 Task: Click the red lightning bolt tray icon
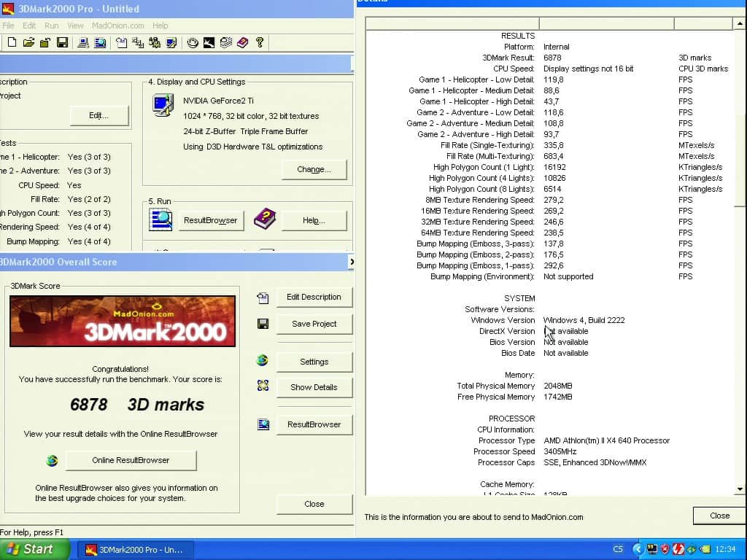coord(678,549)
